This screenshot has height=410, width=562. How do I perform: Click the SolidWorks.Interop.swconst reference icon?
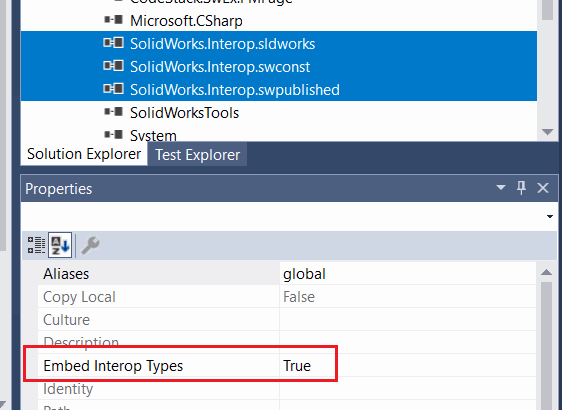pos(113,66)
